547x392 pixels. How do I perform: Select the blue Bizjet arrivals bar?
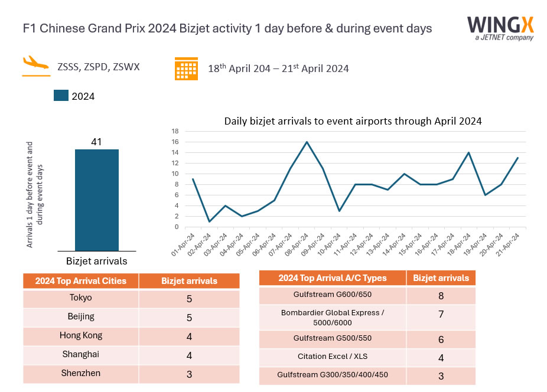96,200
